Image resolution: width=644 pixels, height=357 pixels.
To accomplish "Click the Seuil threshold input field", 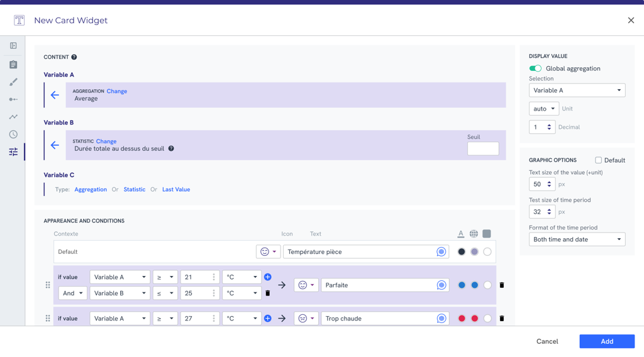I will tap(483, 148).
